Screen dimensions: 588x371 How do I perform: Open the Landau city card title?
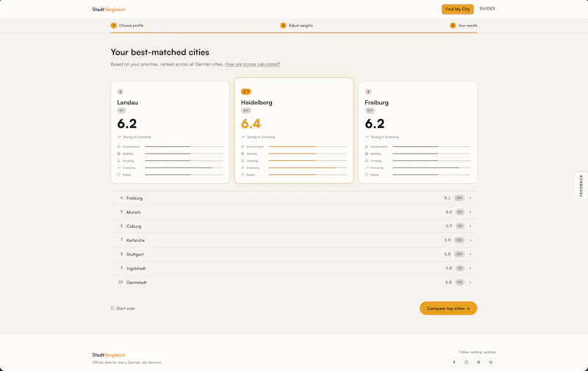click(127, 102)
